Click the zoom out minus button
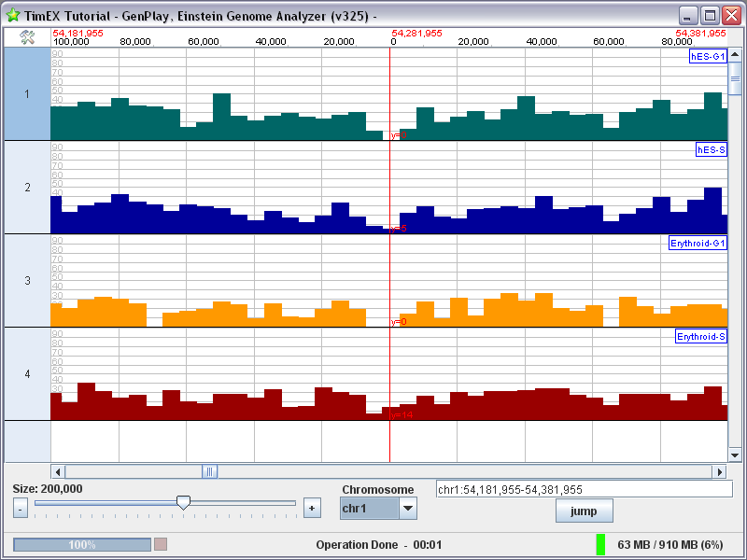Image resolution: width=747 pixels, height=560 pixels. 21,508
